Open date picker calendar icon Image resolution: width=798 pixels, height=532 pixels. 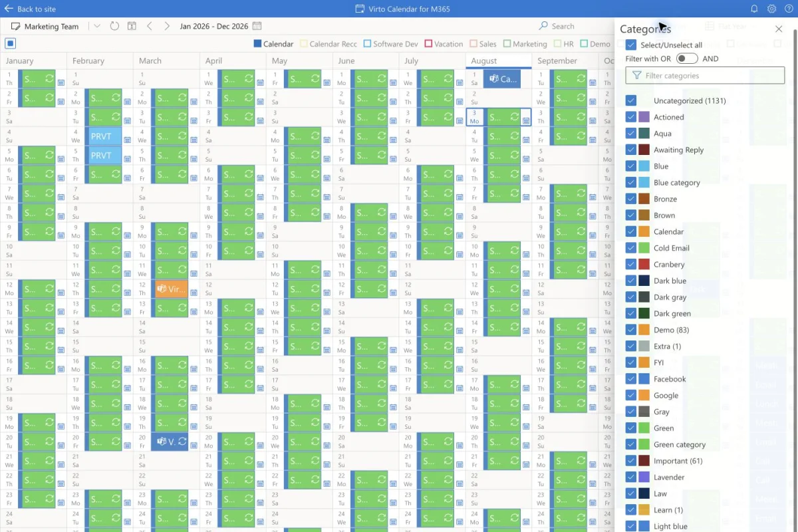pos(257,27)
